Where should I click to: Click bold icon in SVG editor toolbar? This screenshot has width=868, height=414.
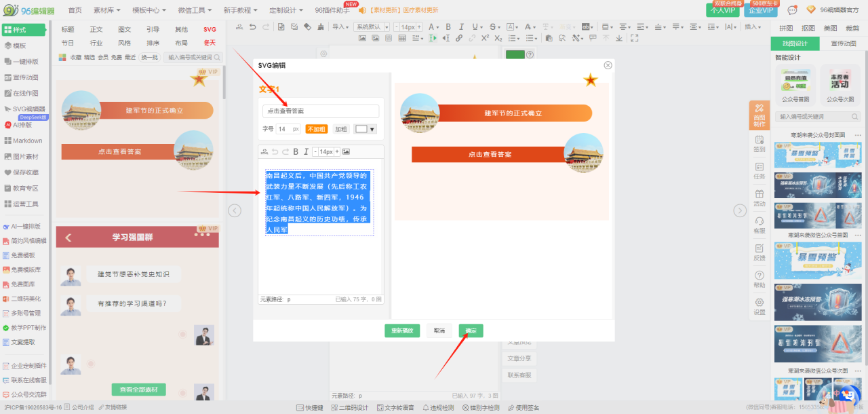(x=296, y=151)
